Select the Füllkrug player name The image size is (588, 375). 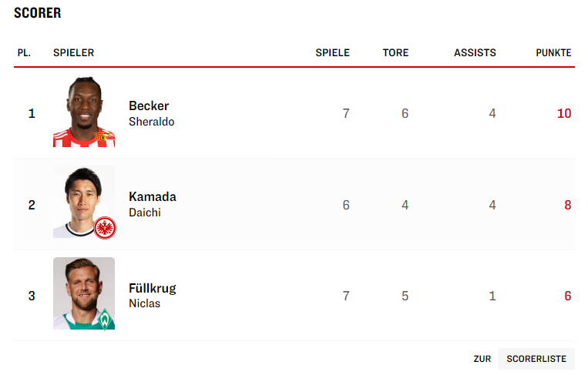[152, 288]
